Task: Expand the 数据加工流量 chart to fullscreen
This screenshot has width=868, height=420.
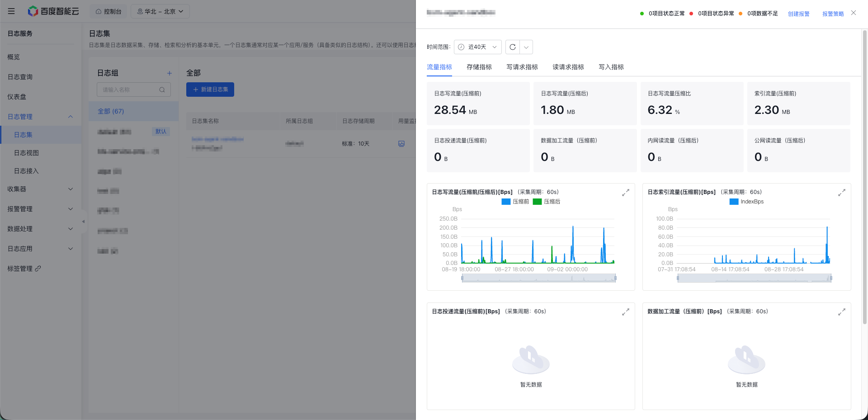Action: pos(842,312)
